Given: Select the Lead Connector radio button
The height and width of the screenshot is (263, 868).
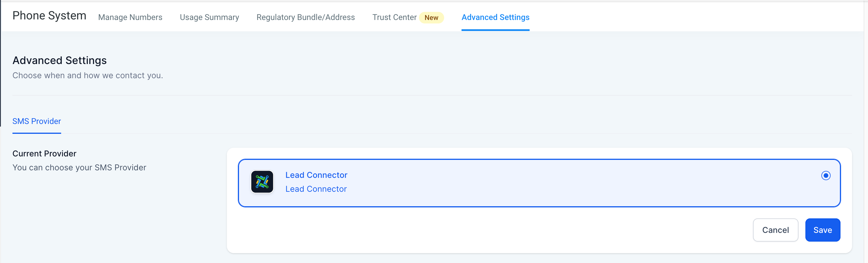Looking at the screenshot, I should coord(825,176).
